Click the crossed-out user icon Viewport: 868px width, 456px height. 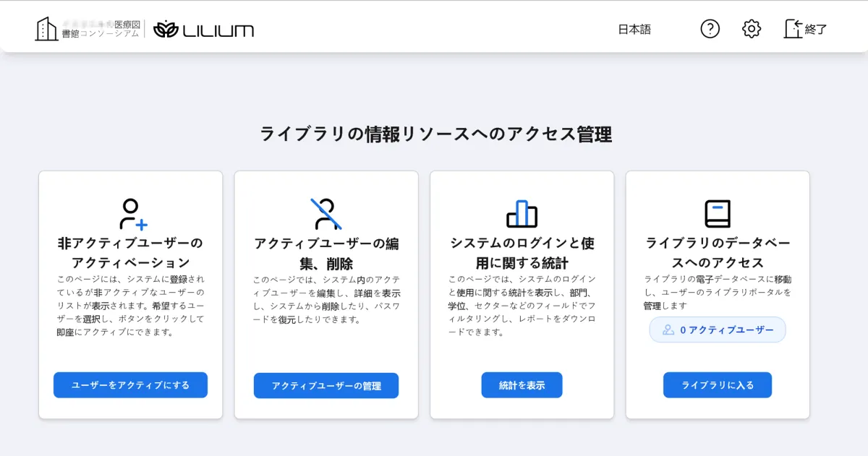coord(326,214)
